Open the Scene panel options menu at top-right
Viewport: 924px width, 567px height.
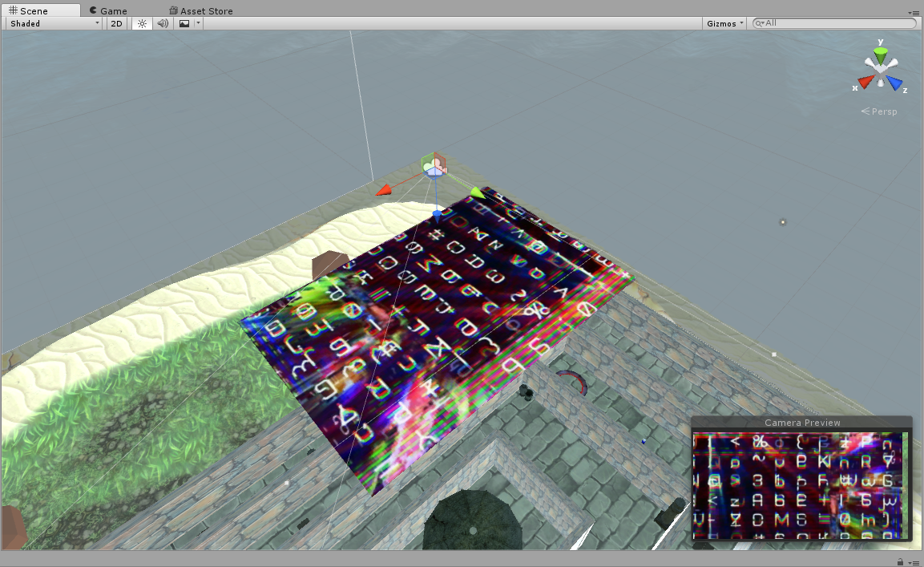pyautogui.click(x=914, y=13)
